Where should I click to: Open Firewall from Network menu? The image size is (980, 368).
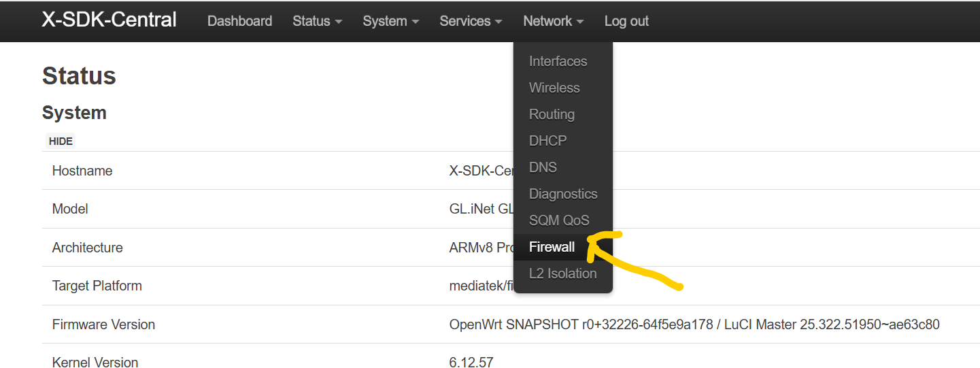point(552,247)
